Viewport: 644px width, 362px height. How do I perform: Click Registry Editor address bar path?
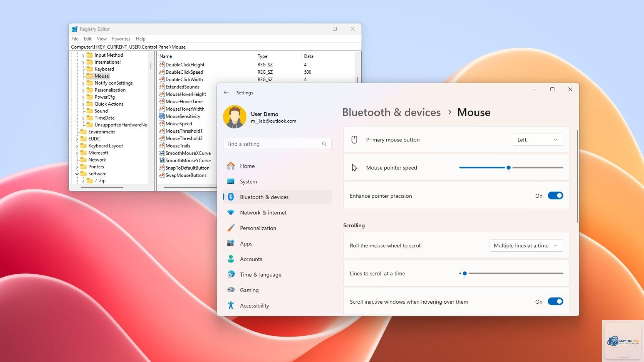(215, 47)
